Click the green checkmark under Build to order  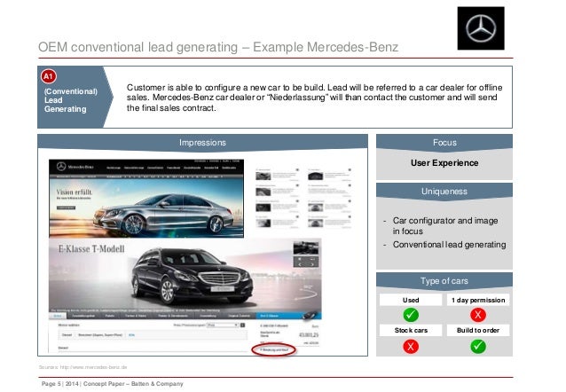point(478,347)
